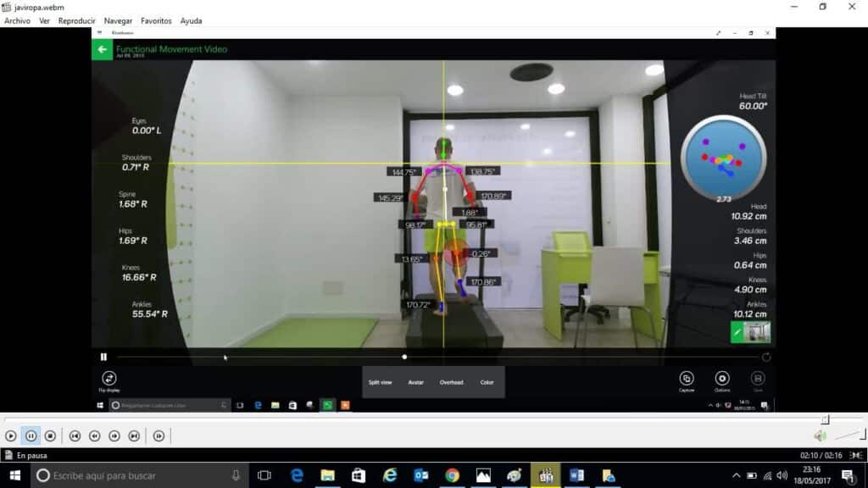Click the green pencil edit icon
Viewport: 868px width, 488px height.
pyautogui.click(x=737, y=333)
